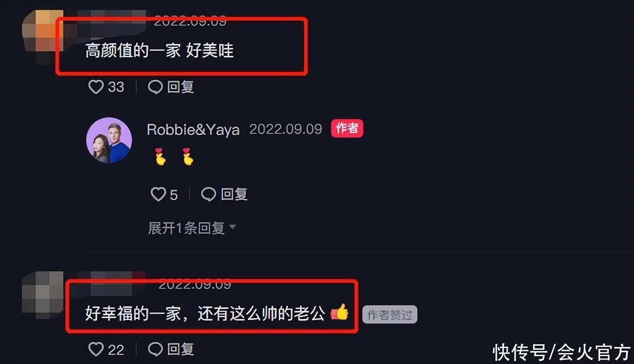Click the thumbs-up emoji in the comment
The width and height of the screenshot is (634, 364).
[339, 313]
